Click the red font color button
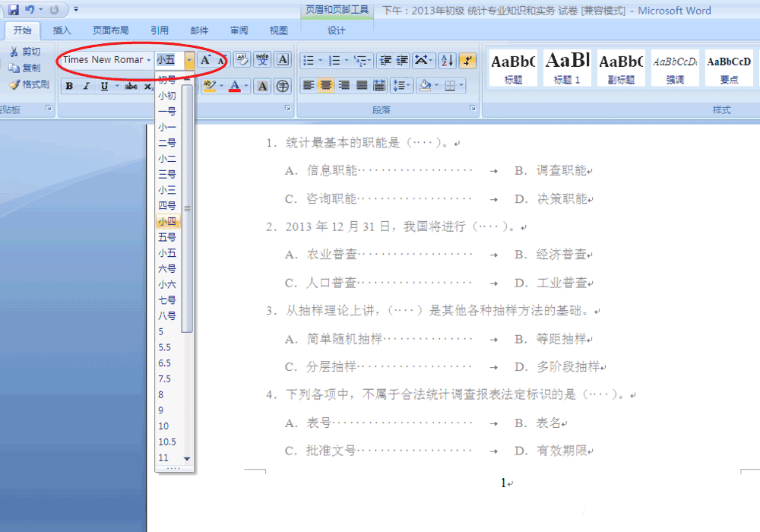The height and width of the screenshot is (532, 760). (x=236, y=87)
